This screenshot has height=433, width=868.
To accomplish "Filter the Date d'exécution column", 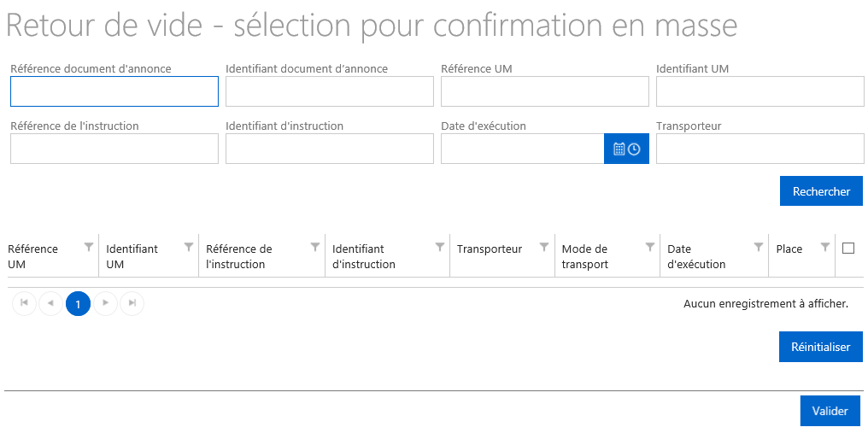I will pos(759,247).
